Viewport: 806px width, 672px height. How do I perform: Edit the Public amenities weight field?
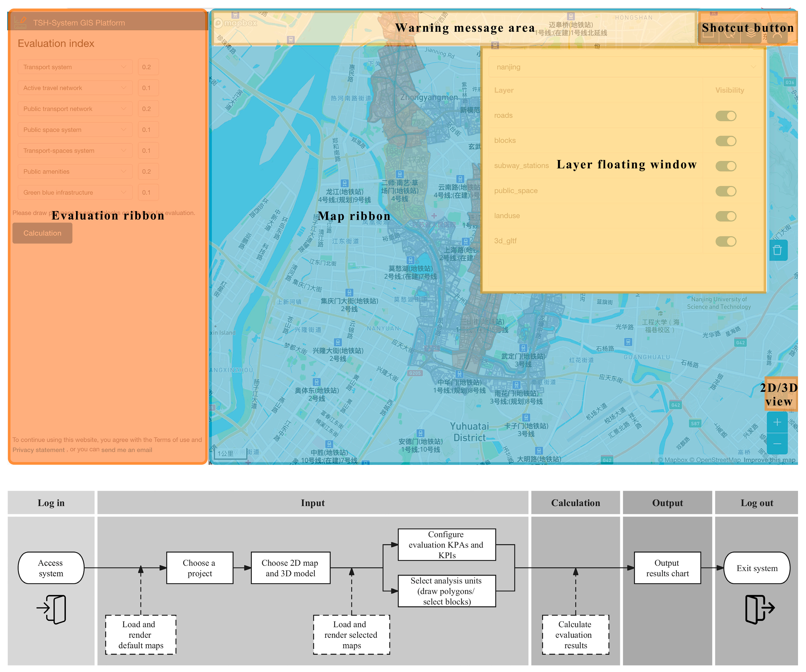(148, 172)
